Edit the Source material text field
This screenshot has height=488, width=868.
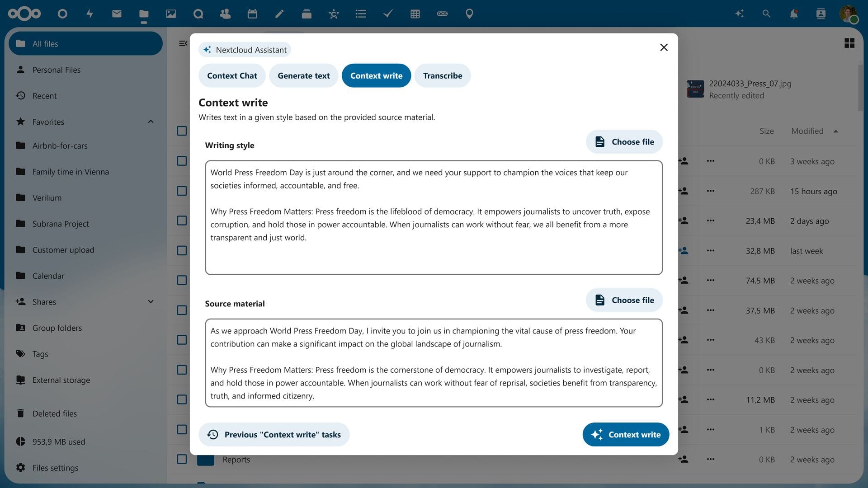[433, 363]
